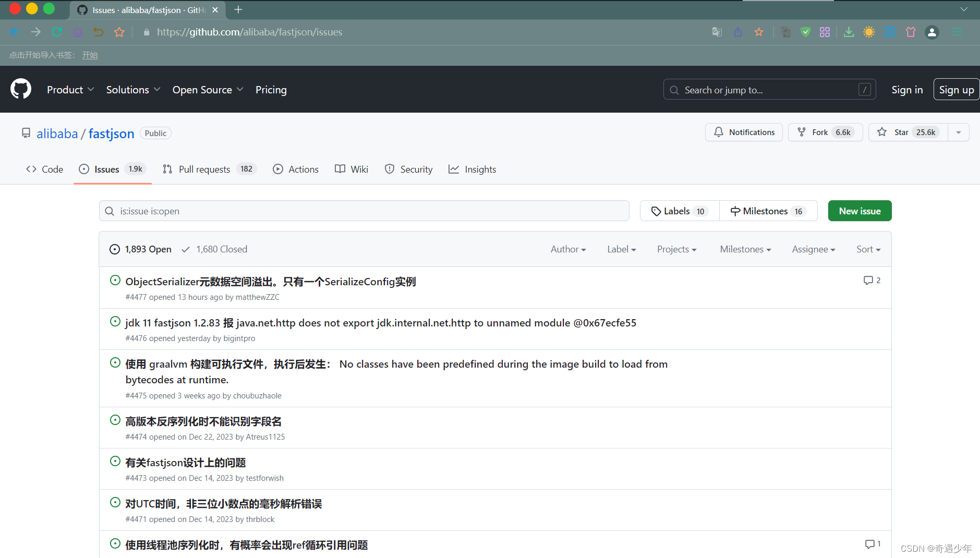Open the Milestones page button
The image size is (980, 558).
click(768, 211)
